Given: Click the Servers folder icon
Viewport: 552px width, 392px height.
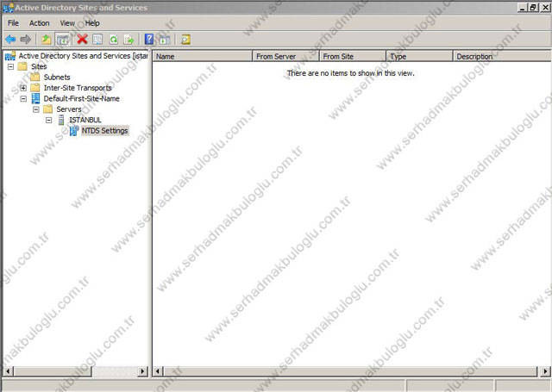Looking at the screenshot, I should (48, 109).
